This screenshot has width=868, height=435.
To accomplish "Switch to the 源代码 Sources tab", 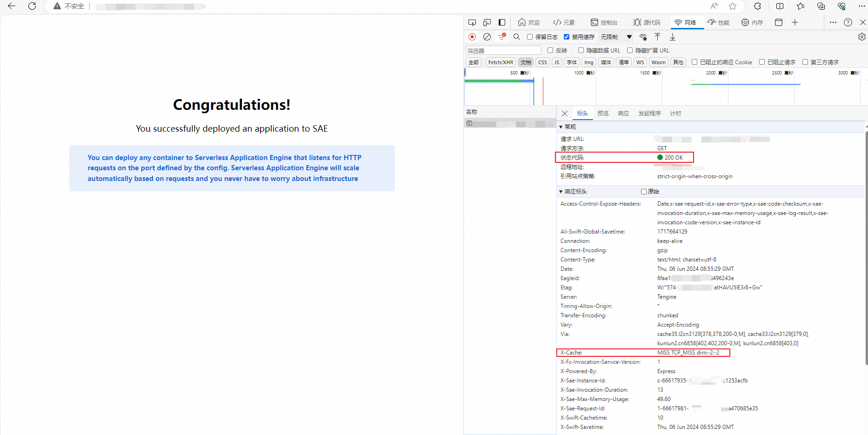I will pos(647,22).
